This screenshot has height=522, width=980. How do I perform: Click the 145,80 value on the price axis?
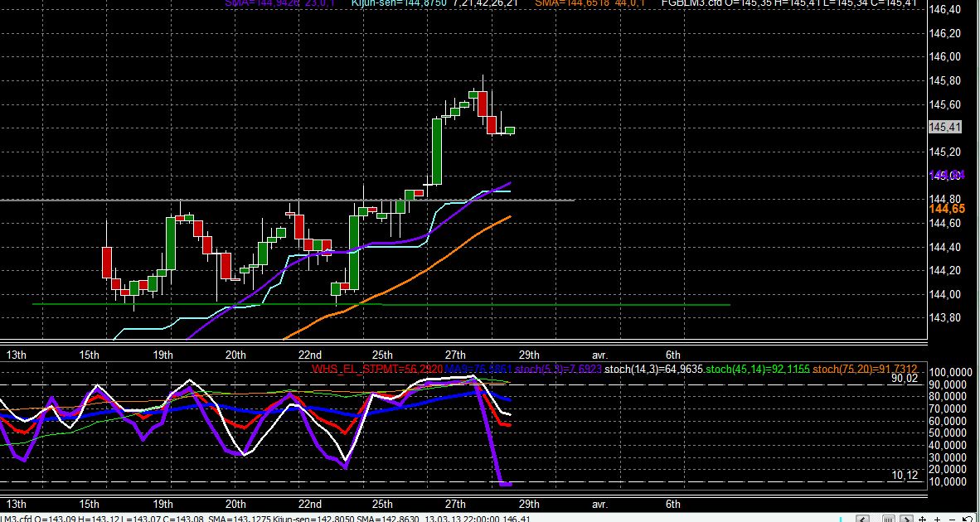coord(946,80)
